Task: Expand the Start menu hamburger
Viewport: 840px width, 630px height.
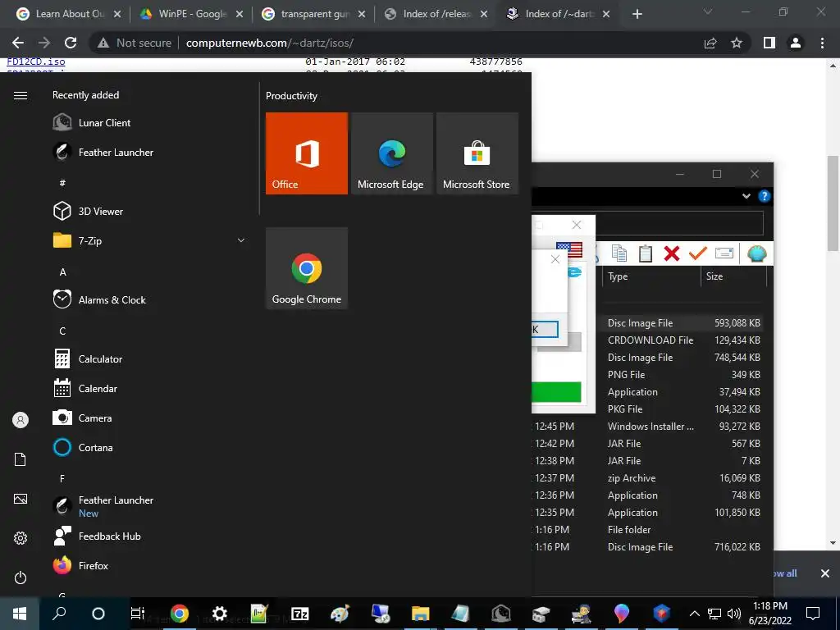Action: 21,95
